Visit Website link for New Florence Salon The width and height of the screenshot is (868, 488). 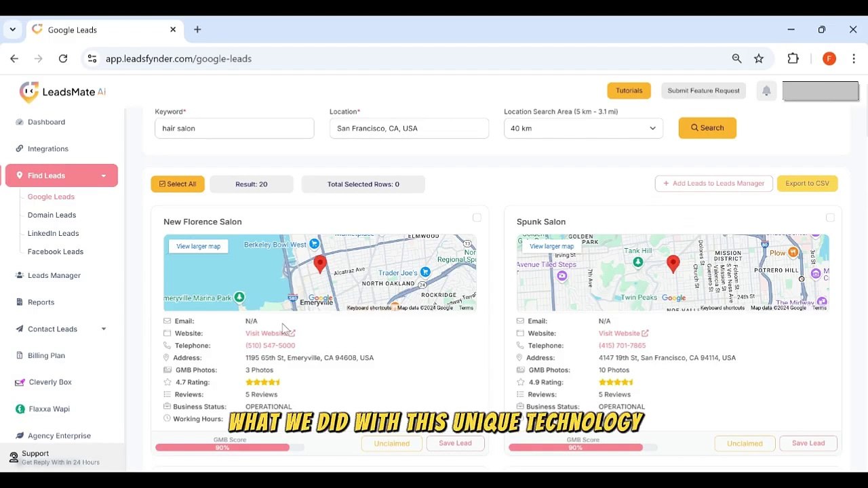click(270, 333)
